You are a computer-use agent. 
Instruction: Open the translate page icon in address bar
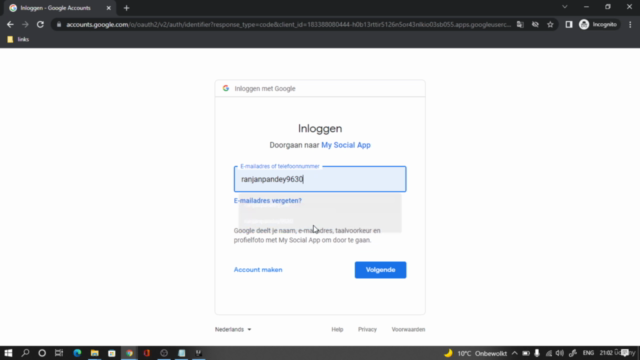click(x=520, y=24)
